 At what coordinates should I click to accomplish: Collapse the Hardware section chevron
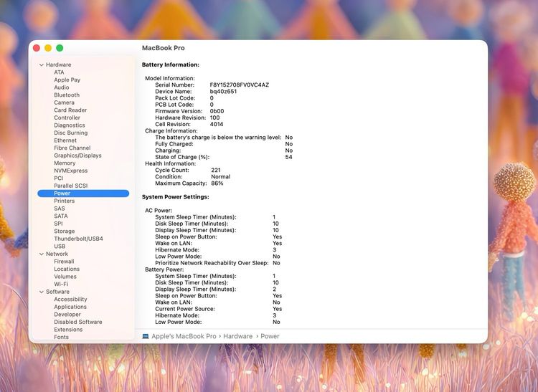[42, 64]
